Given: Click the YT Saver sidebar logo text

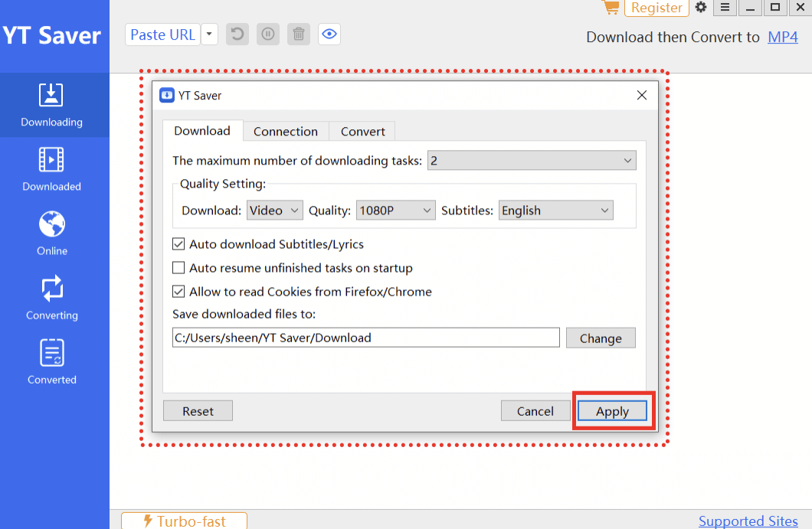Looking at the screenshot, I should 52,36.
